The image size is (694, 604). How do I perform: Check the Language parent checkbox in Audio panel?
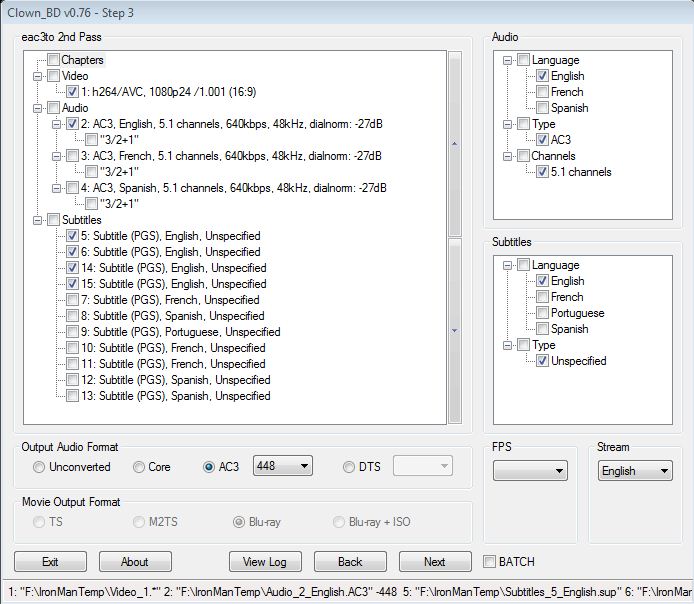coord(523,59)
